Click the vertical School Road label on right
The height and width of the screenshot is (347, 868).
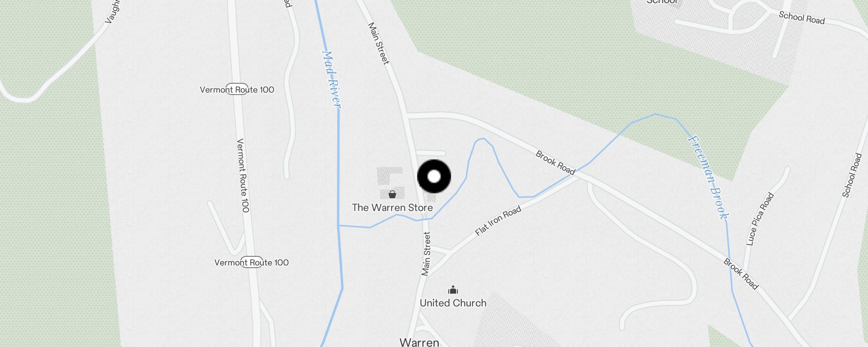(852, 175)
